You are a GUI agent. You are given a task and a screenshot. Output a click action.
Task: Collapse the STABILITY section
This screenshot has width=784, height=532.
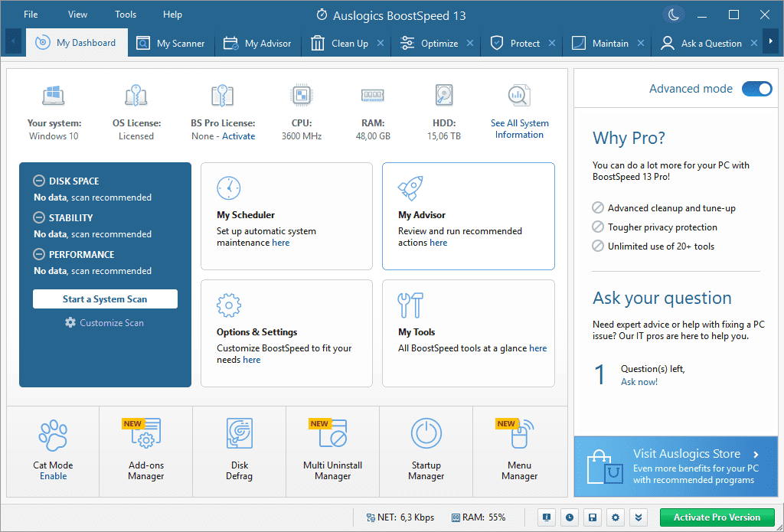pos(38,217)
